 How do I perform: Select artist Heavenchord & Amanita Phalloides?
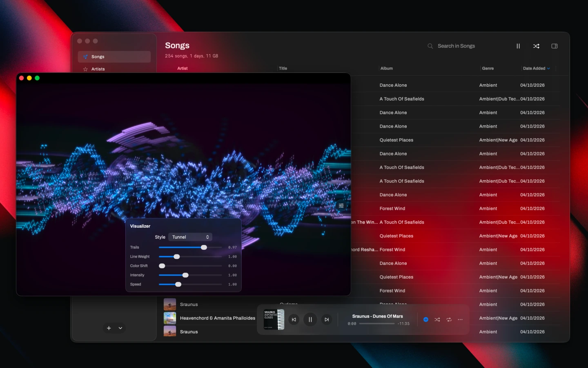218,318
